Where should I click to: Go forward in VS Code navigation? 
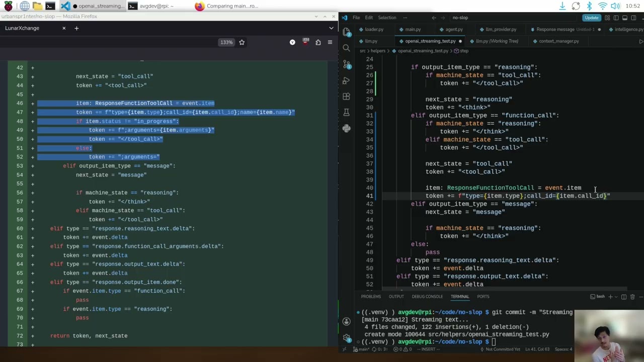tap(444, 18)
